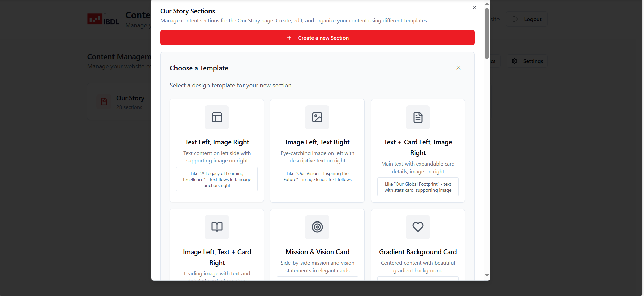Viewport: 644px width, 296px height.
Task: Click the layout icon for Text Left, Image Right
Action: [x=217, y=117]
